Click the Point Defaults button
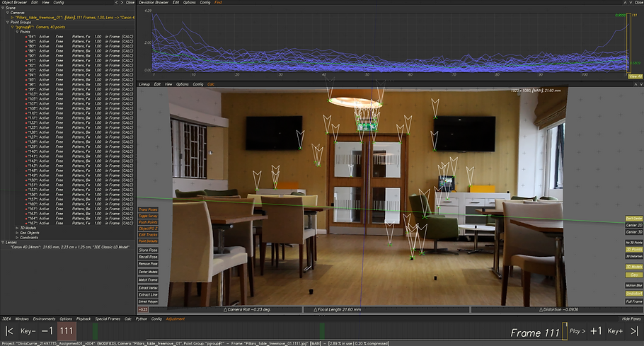644x346 pixels. (x=149, y=241)
